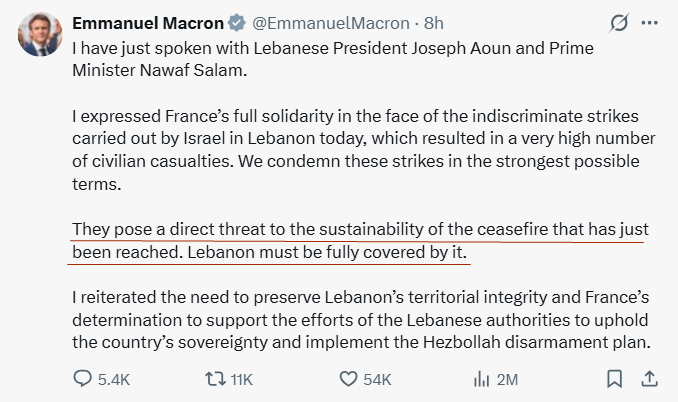Open Macron's profile avatar picture

pos(37,35)
